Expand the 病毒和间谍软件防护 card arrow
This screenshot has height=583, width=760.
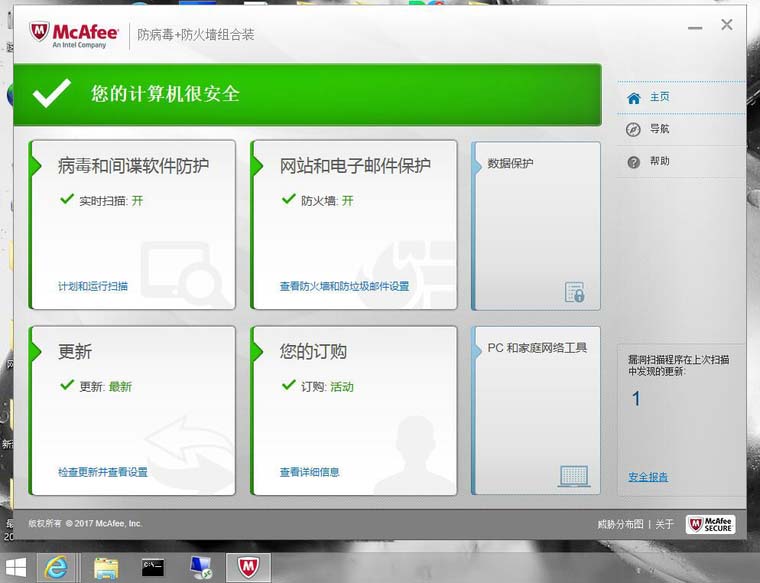pyautogui.click(x=36, y=166)
